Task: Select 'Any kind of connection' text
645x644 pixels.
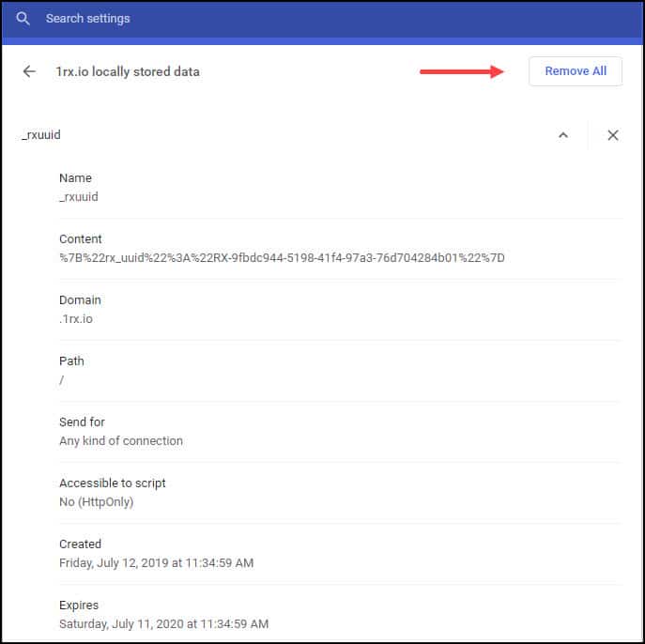Action: click(121, 441)
